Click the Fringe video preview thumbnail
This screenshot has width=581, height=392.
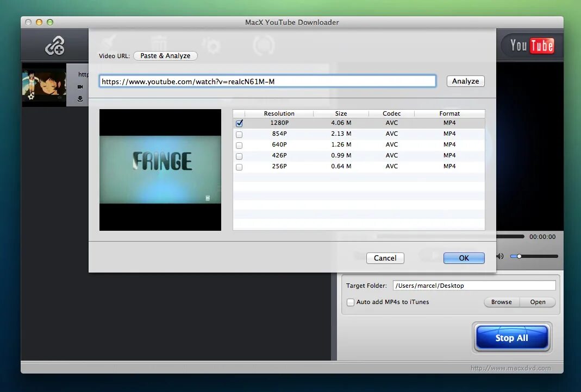[x=160, y=170]
